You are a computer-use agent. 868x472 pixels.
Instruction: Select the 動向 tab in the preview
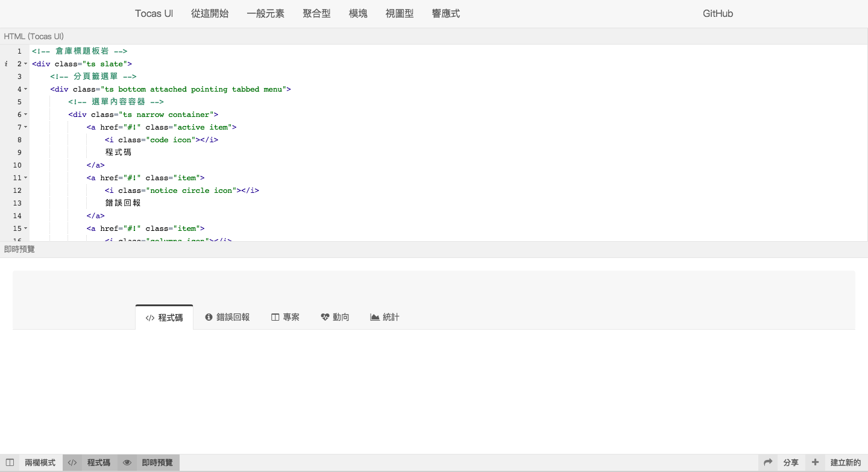(x=335, y=317)
